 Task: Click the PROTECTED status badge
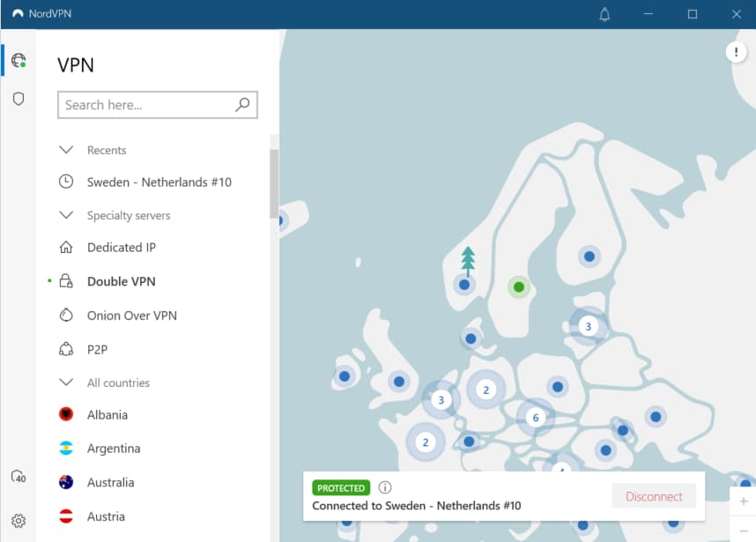(x=341, y=488)
